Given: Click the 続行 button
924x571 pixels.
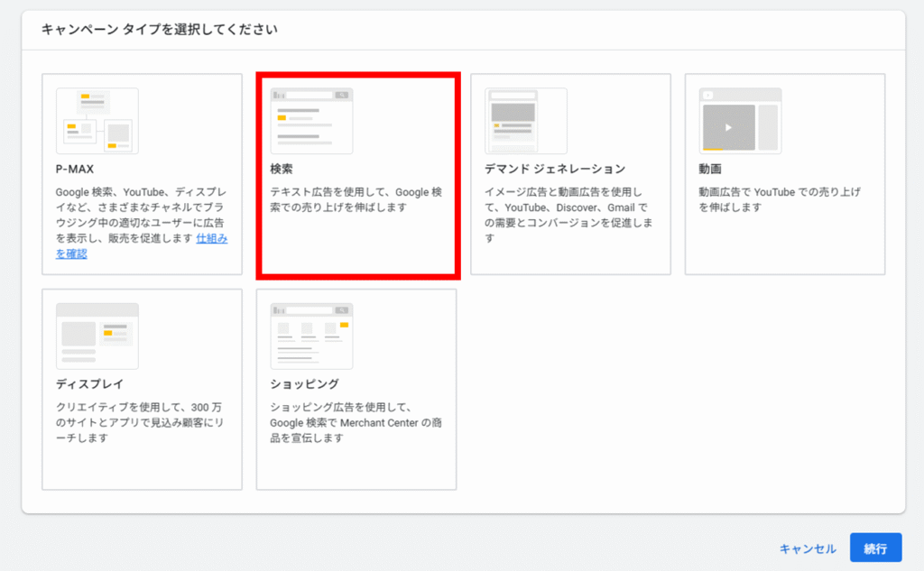Looking at the screenshot, I should click(x=875, y=548).
